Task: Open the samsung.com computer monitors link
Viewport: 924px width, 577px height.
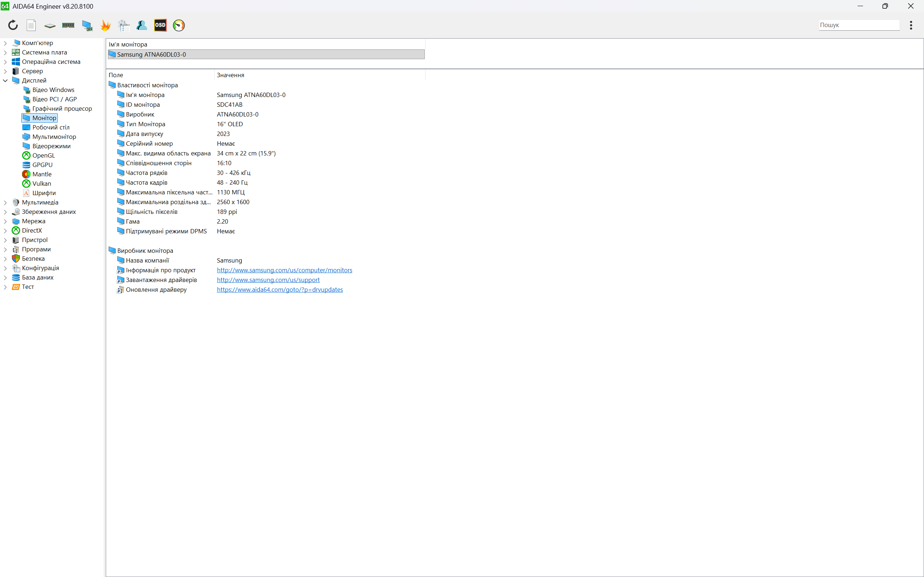Action: click(x=284, y=270)
